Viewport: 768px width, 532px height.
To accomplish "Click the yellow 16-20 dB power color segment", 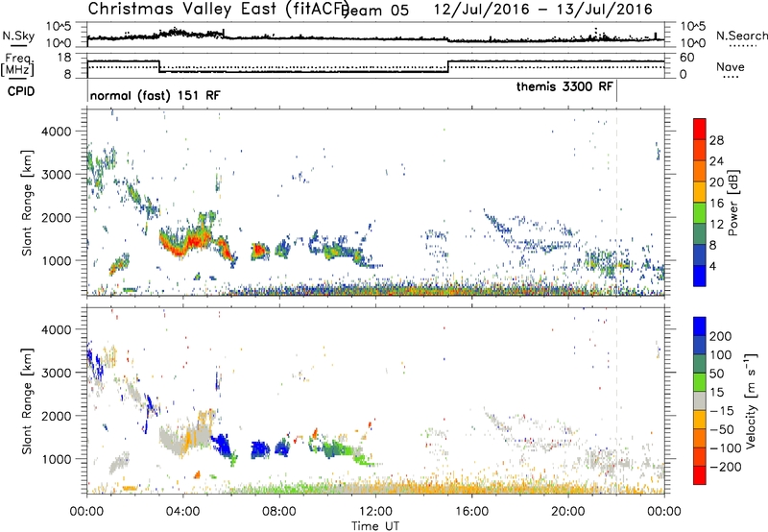I will pos(700,191).
